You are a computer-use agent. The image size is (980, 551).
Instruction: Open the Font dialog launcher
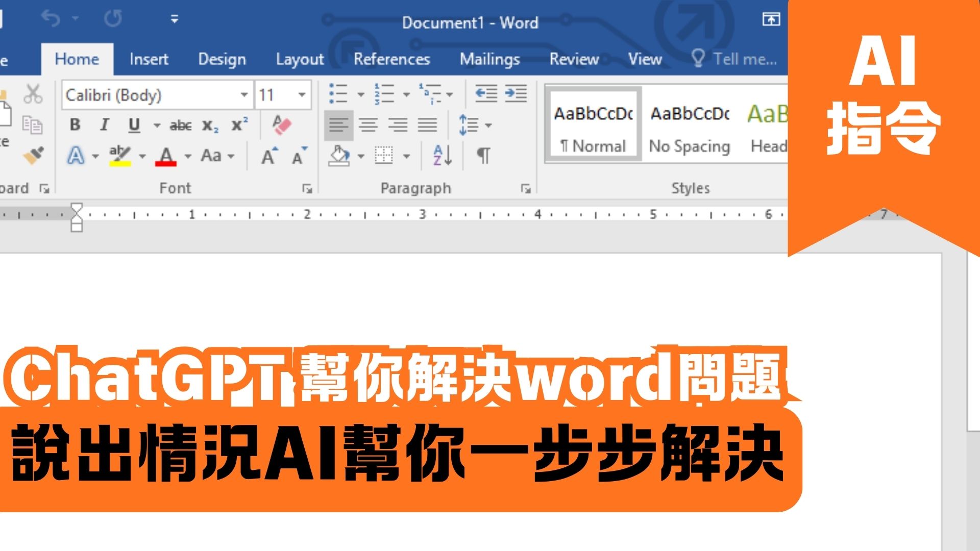(x=307, y=188)
